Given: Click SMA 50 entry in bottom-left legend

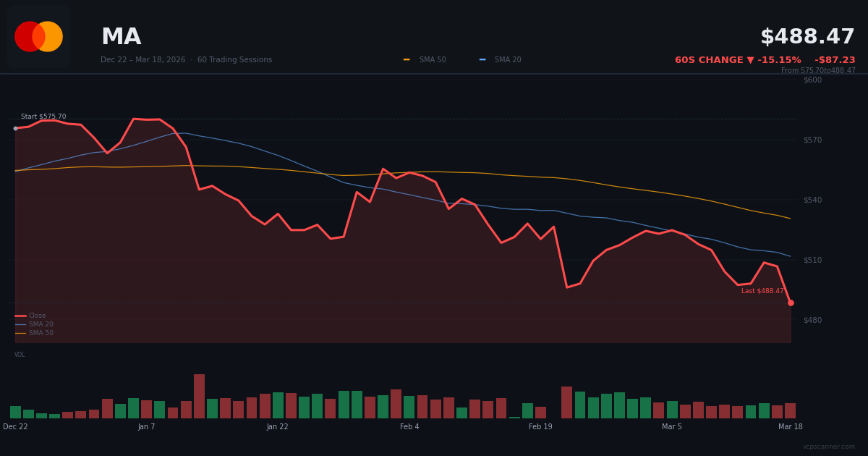Looking at the screenshot, I should (x=34, y=333).
